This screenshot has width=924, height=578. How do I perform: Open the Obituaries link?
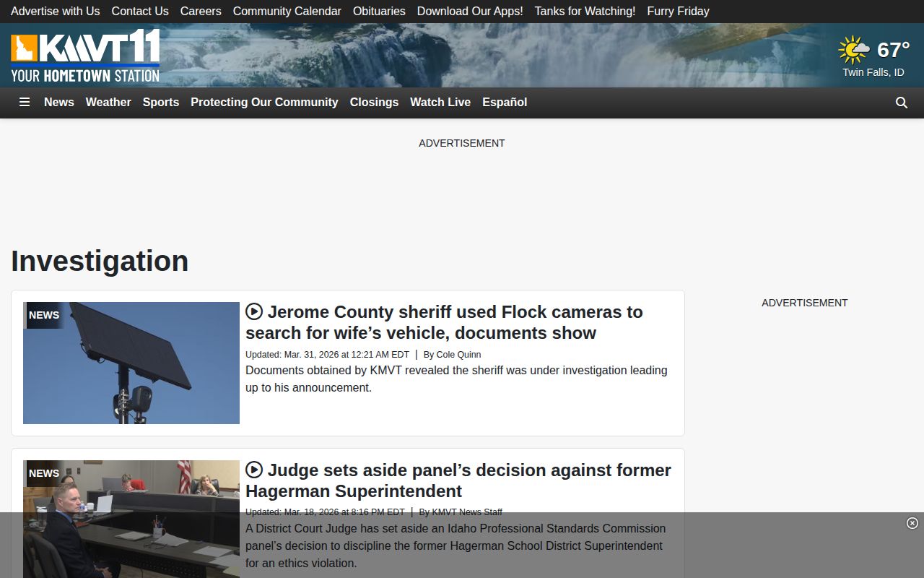379,12
